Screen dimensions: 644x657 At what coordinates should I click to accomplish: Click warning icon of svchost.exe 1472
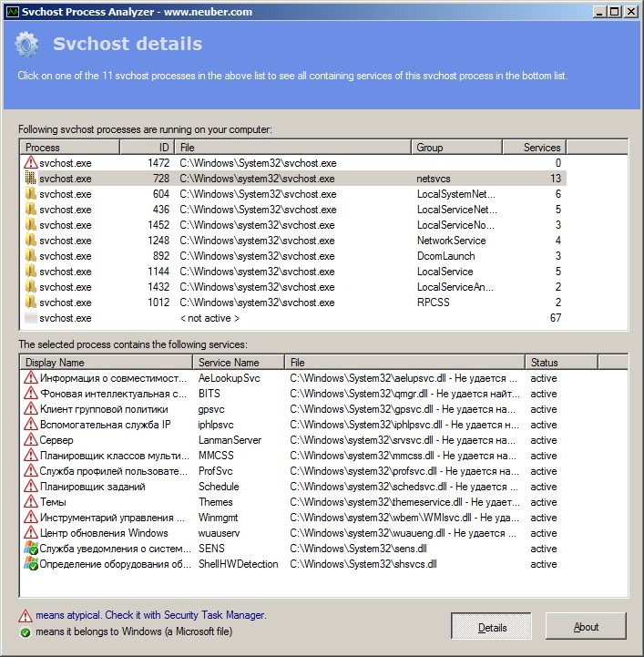click(x=30, y=162)
